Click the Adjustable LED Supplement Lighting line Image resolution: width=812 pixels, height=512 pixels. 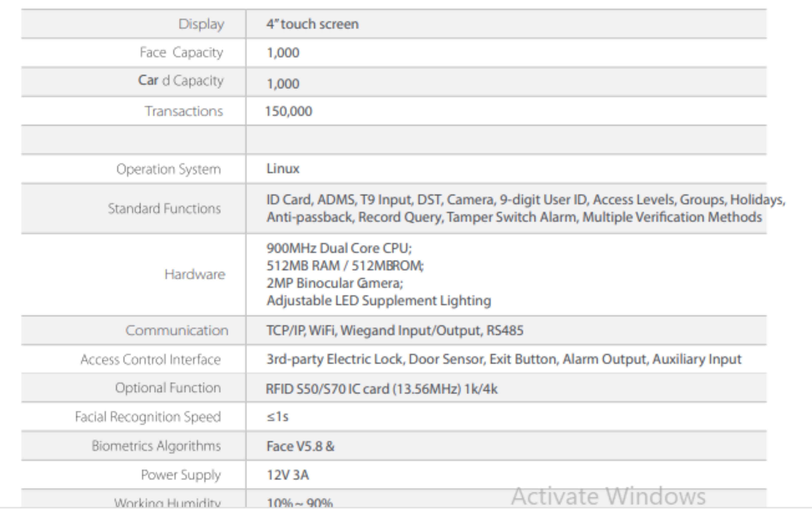pyautogui.click(x=378, y=300)
